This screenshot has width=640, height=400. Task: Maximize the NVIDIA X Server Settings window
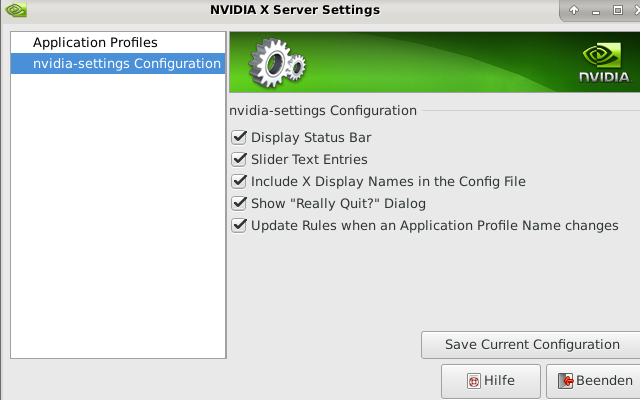pyautogui.click(x=618, y=10)
